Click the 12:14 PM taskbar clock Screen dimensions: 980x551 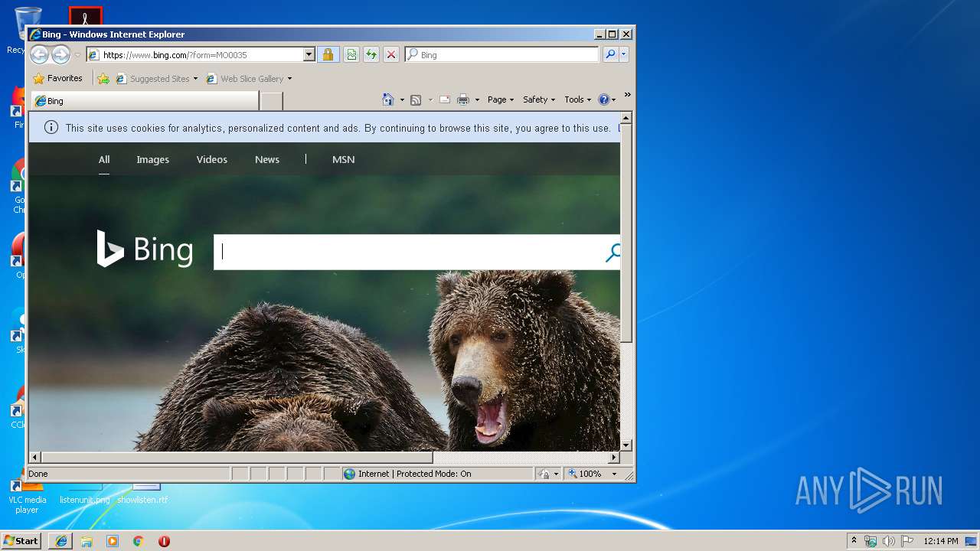point(940,541)
